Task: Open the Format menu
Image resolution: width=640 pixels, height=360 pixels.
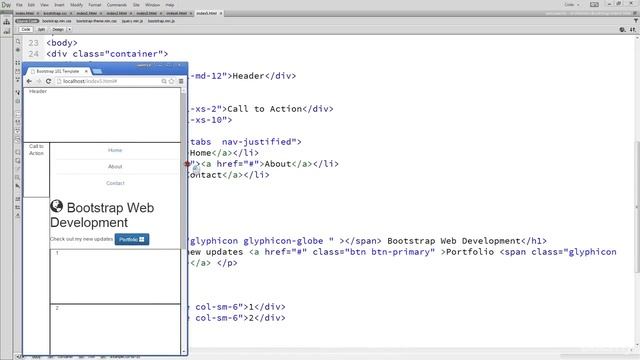Action: [x=94, y=5]
